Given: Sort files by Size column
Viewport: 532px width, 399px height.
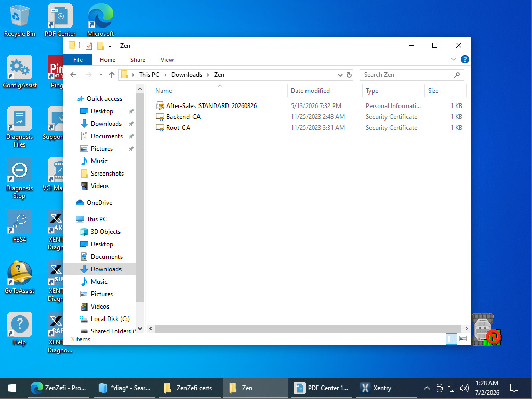Looking at the screenshot, I should click(445, 91).
